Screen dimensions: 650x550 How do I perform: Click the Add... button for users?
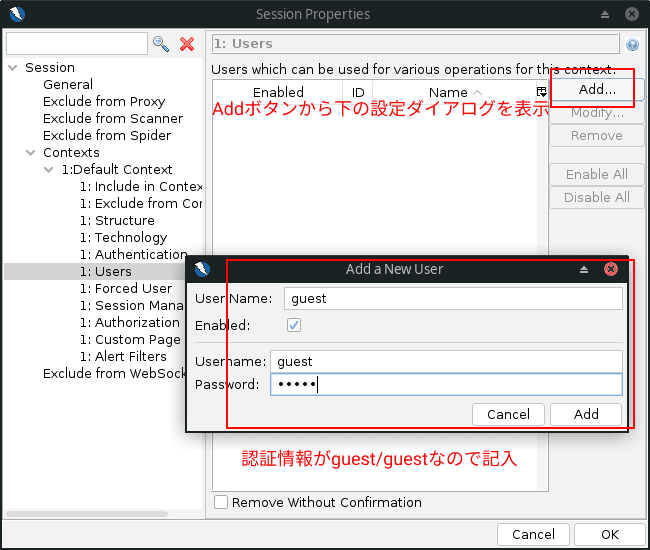[597, 90]
